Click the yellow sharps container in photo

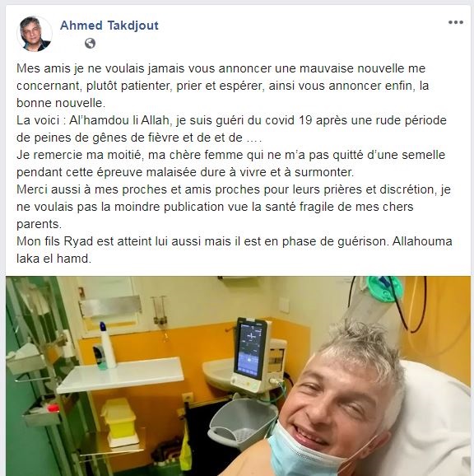click(x=119, y=421)
